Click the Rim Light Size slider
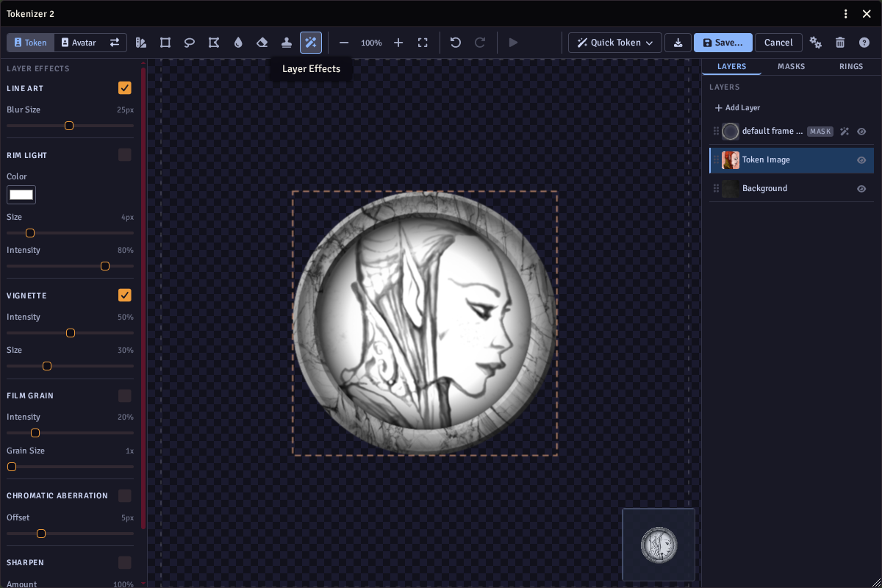Viewport: 882px width, 588px height. coord(71,233)
